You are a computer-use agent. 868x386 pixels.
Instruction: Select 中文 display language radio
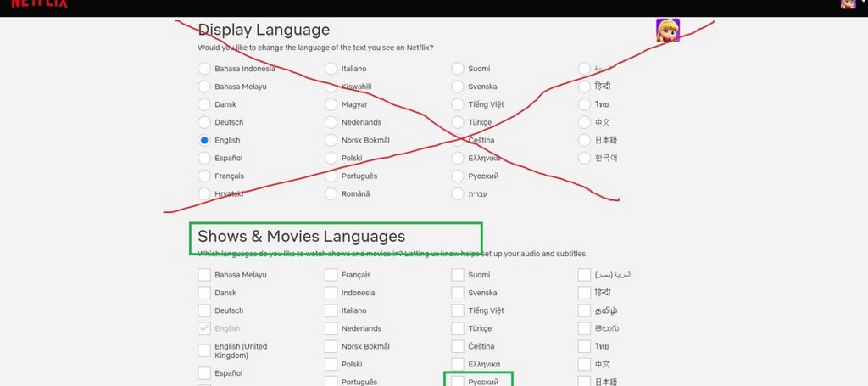[584, 122]
